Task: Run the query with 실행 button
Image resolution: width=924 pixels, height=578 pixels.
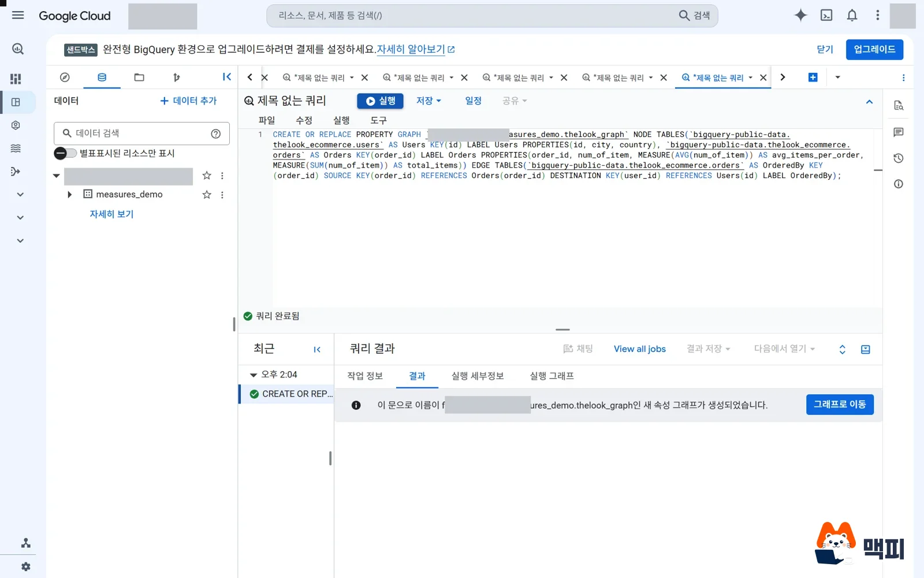Action: 381,101
